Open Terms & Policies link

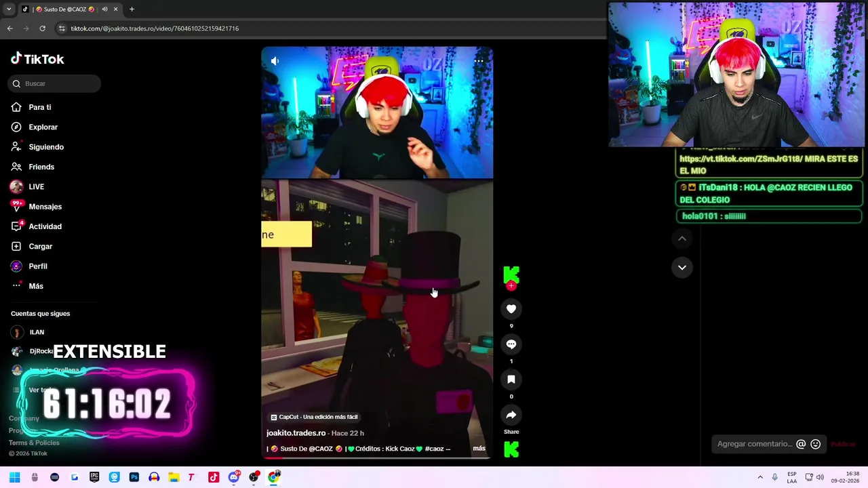coord(34,443)
